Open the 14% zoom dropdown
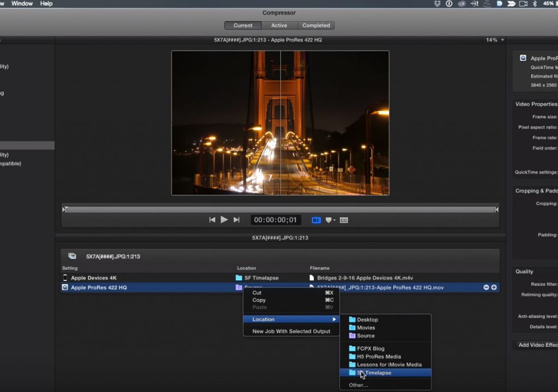 [x=495, y=40]
